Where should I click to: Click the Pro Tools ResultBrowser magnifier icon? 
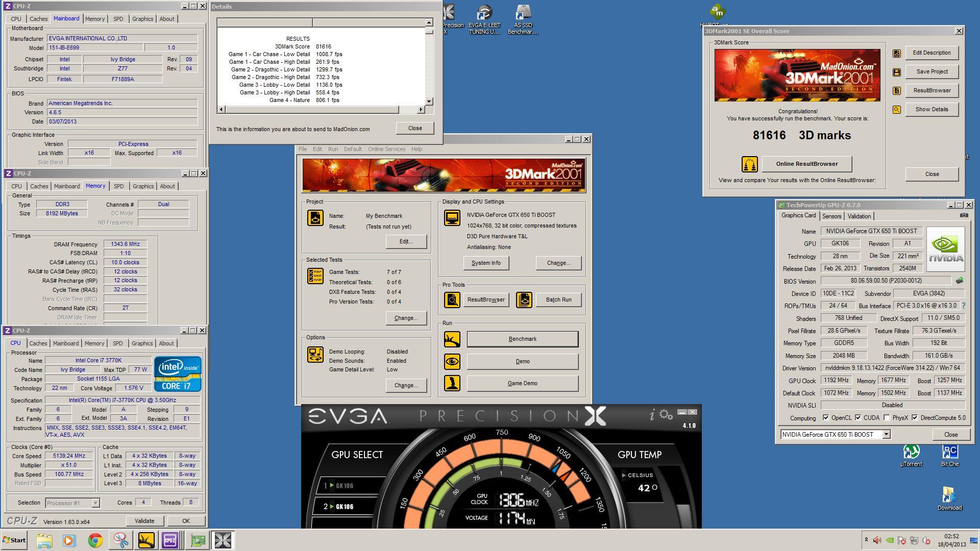pyautogui.click(x=452, y=299)
